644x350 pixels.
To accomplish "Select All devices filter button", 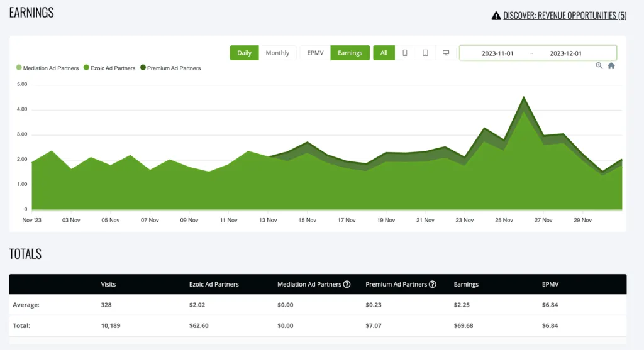I will click(x=384, y=53).
